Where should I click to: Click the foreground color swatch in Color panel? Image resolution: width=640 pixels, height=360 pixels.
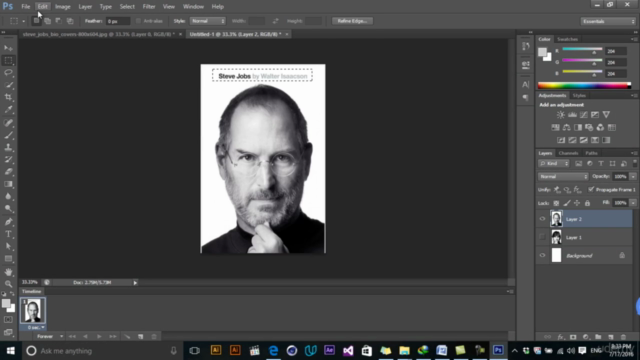pyautogui.click(x=542, y=52)
